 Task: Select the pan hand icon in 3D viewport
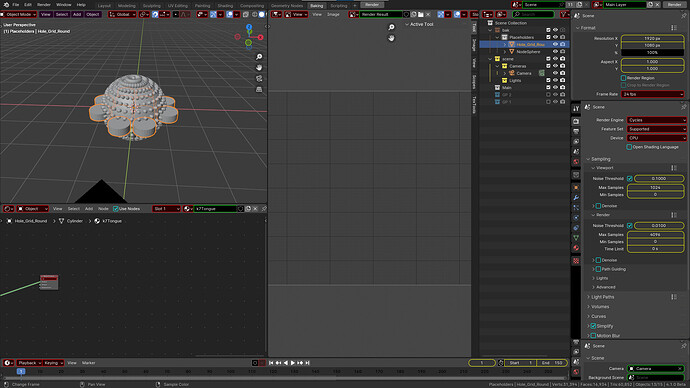tap(259, 68)
